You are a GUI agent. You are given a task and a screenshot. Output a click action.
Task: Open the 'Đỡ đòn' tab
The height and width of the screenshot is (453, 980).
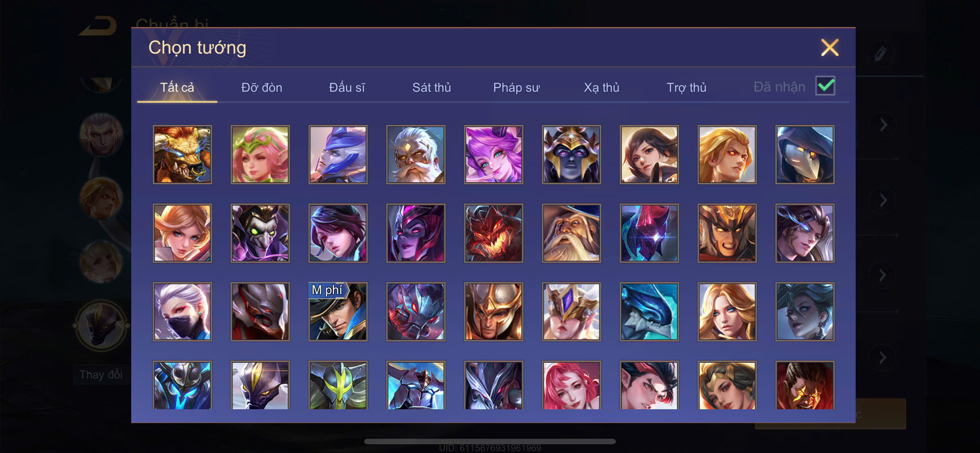(x=262, y=88)
